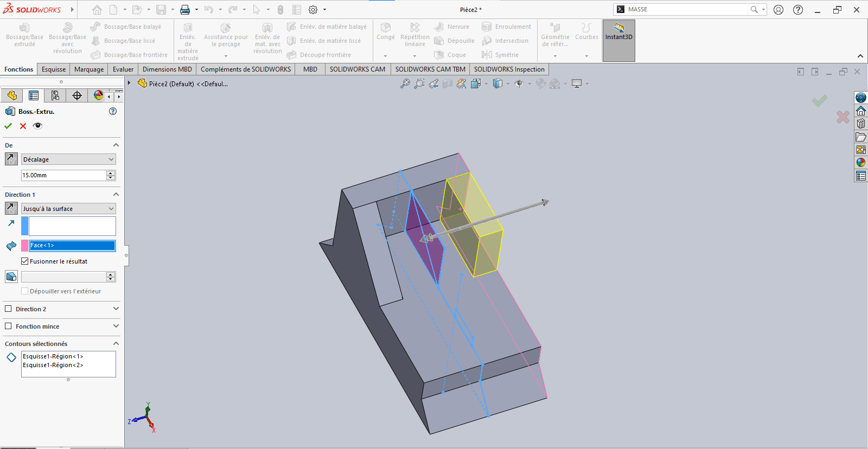Screen dimensions: 868x449
Task: Open the ConfigurationManager tab icon
Action: [x=55, y=95]
